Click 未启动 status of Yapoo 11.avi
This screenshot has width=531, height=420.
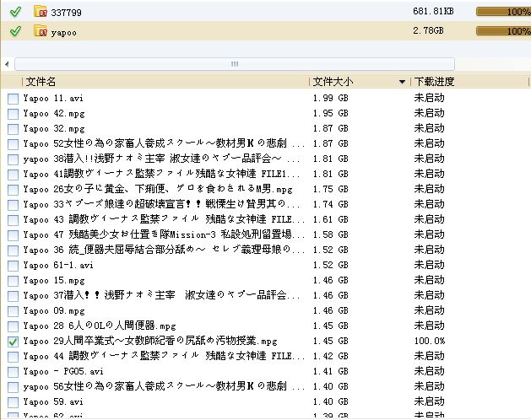[x=429, y=98]
